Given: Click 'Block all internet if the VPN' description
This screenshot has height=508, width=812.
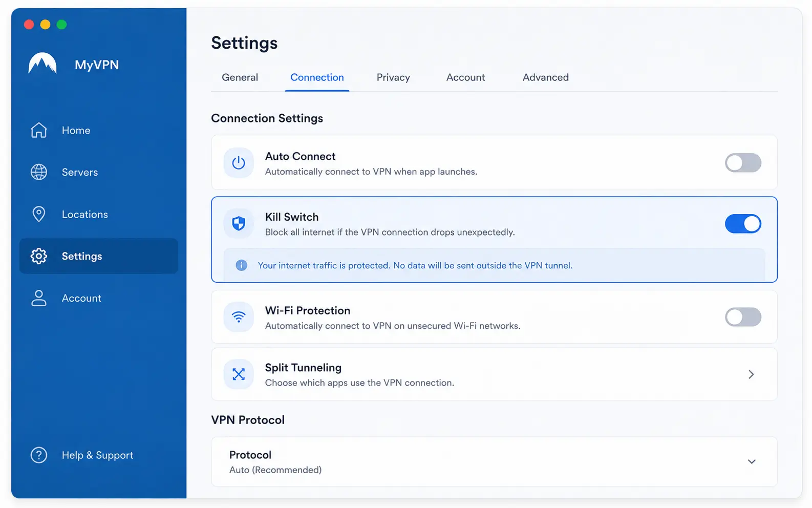Looking at the screenshot, I should coord(390,232).
